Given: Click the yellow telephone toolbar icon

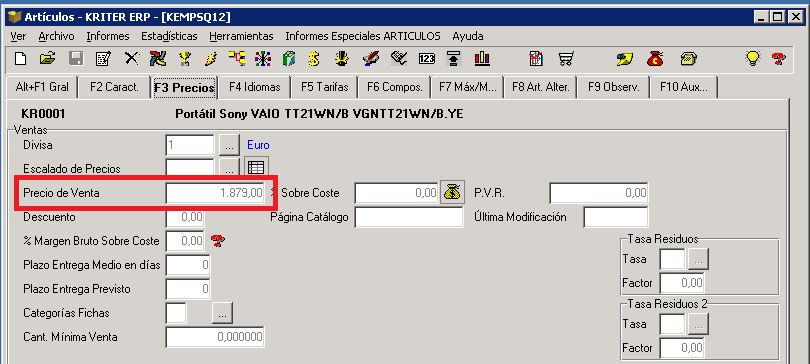Looking at the screenshot, I should tap(688, 58).
